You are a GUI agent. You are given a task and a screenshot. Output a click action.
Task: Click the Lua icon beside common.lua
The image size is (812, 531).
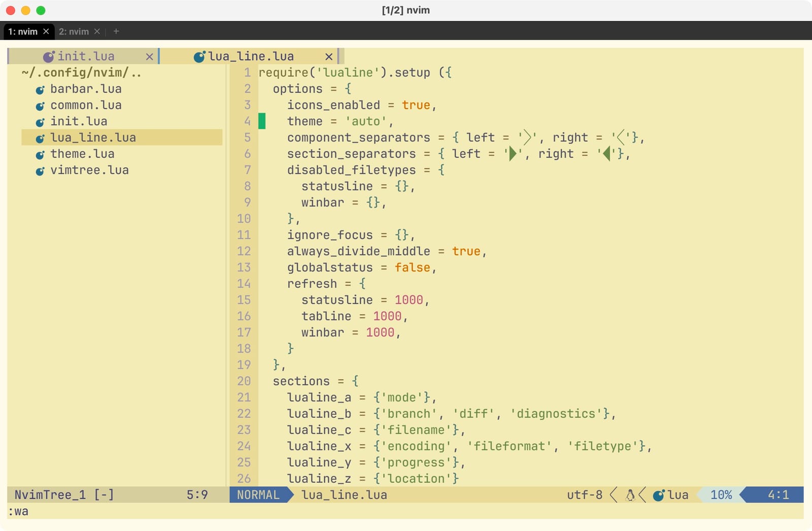(x=41, y=105)
